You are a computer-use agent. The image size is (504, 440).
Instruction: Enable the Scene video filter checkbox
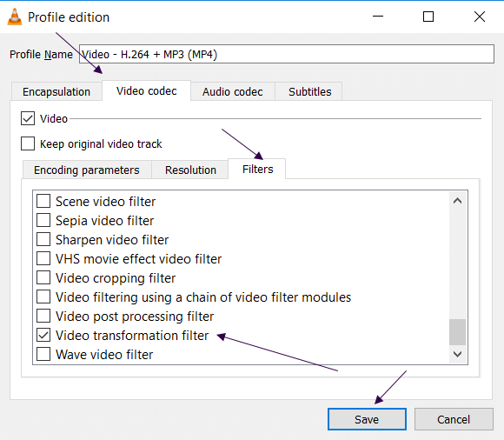tap(43, 201)
